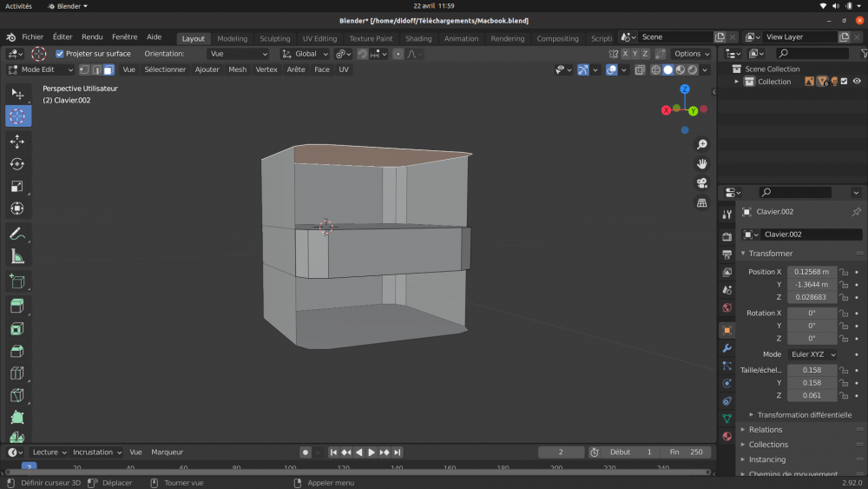Toggle camera view in the viewport

pyautogui.click(x=701, y=183)
